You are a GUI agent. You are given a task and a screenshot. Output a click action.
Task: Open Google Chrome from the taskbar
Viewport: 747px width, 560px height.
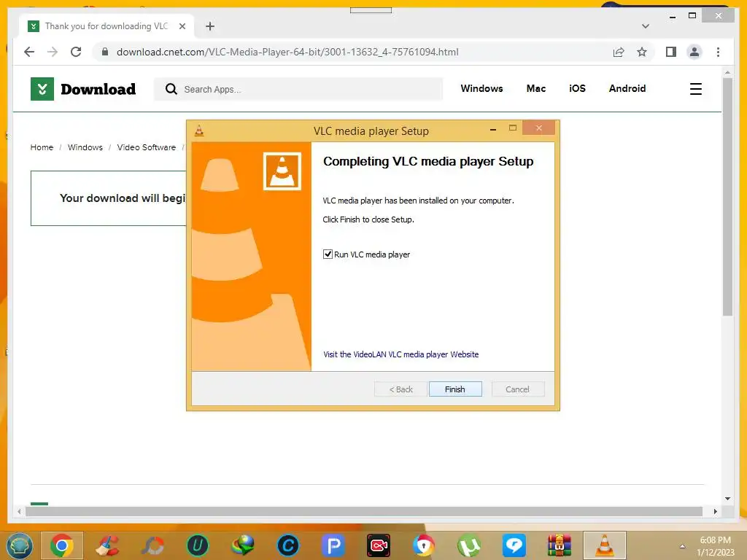click(62, 545)
